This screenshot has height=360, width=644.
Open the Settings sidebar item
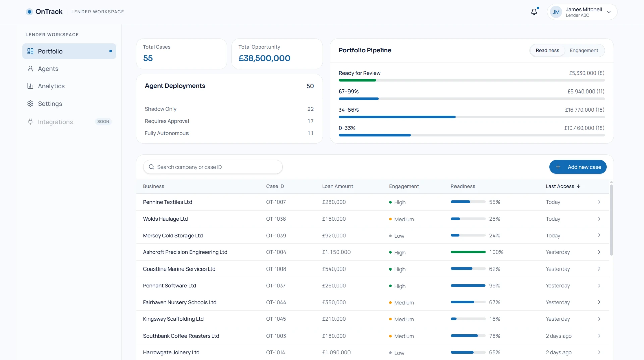pos(69,103)
